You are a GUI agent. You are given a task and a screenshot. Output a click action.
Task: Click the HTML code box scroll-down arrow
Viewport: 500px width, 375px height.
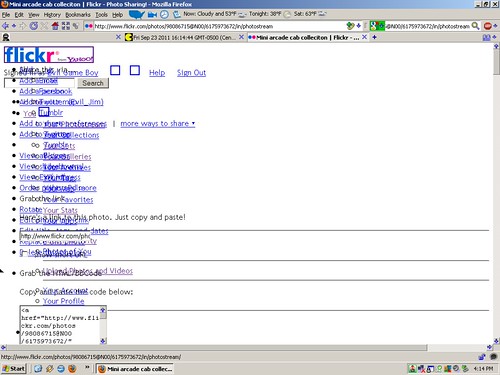tap(103, 341)
